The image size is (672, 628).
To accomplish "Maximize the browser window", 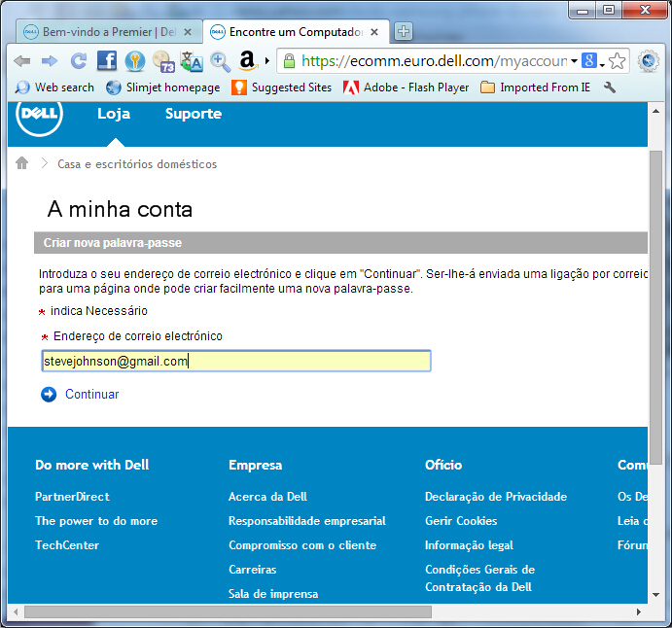I will [609, 10].
